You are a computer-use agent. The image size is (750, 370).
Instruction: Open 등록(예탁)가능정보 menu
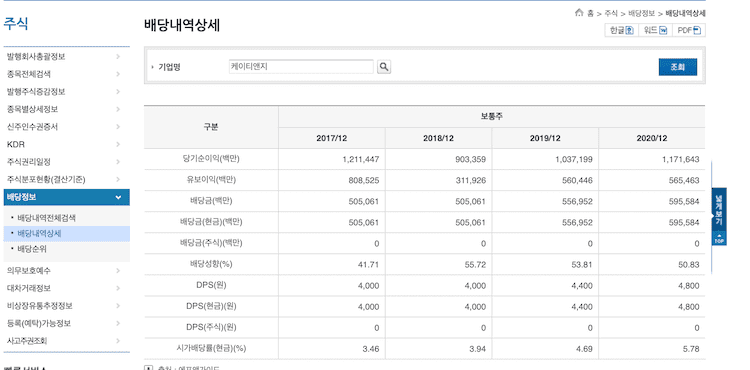(x=39, y=323)
